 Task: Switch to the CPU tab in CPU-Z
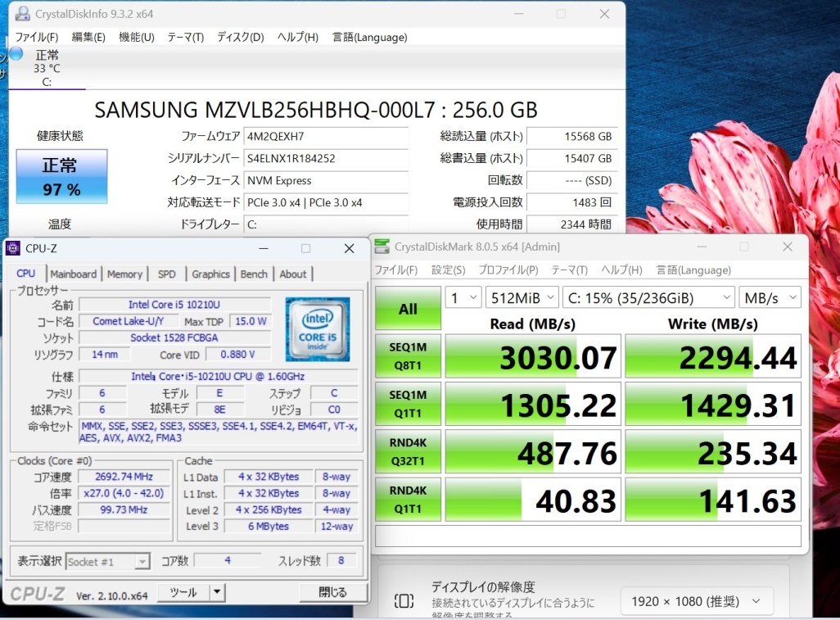(x=25, y=274)
